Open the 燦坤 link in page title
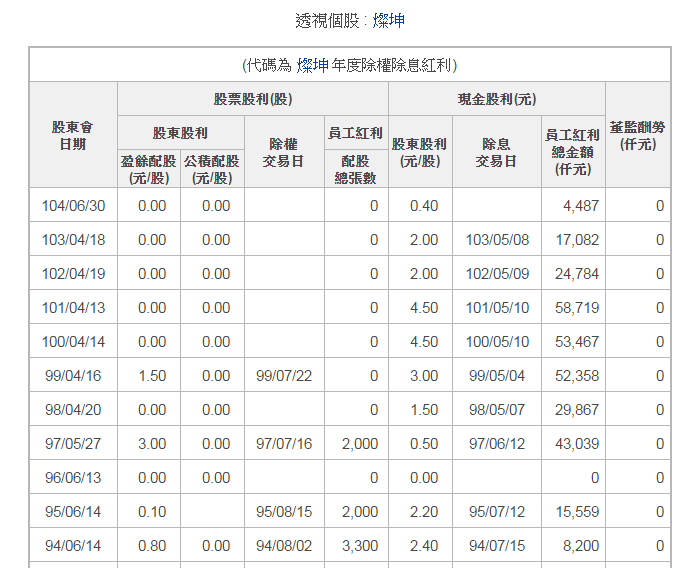This screenshot has height=568, width=686. click(388, 21)
